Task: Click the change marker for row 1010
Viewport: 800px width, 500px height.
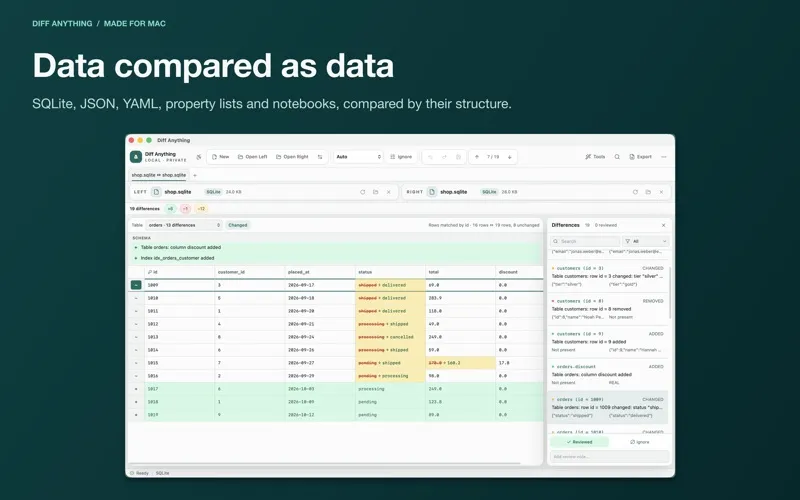Action: (x=136, y=298)
